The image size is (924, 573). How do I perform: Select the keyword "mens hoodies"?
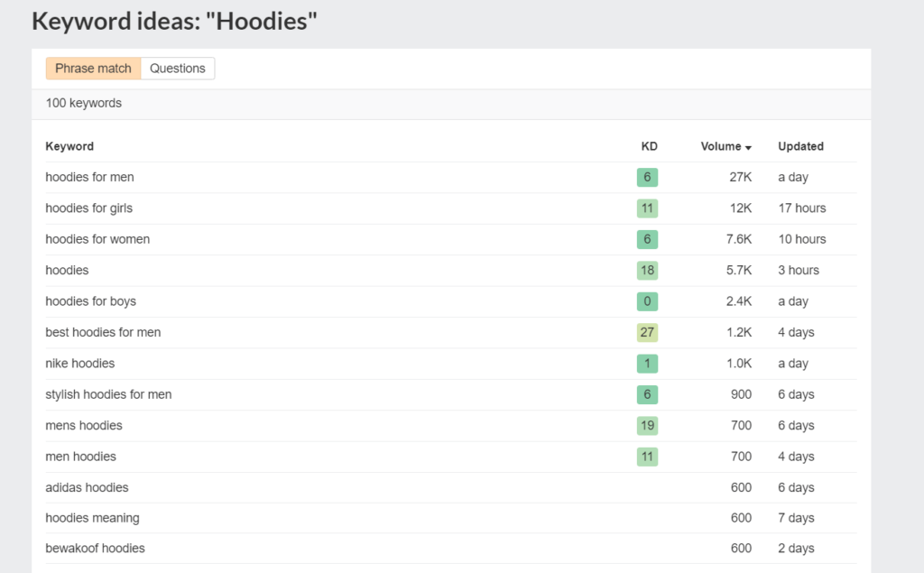pos(84,426)
